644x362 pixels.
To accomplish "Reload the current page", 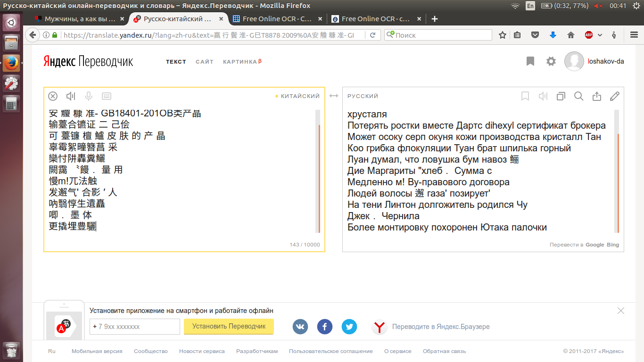I will (372, 35).
